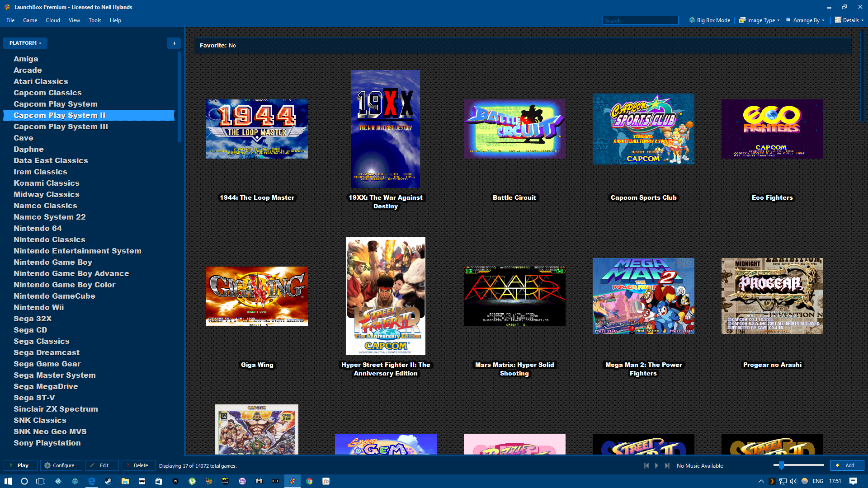868x488 pixels.
Task: Select the Mega Man 2 thumbnail
Action: coord(643,296)
